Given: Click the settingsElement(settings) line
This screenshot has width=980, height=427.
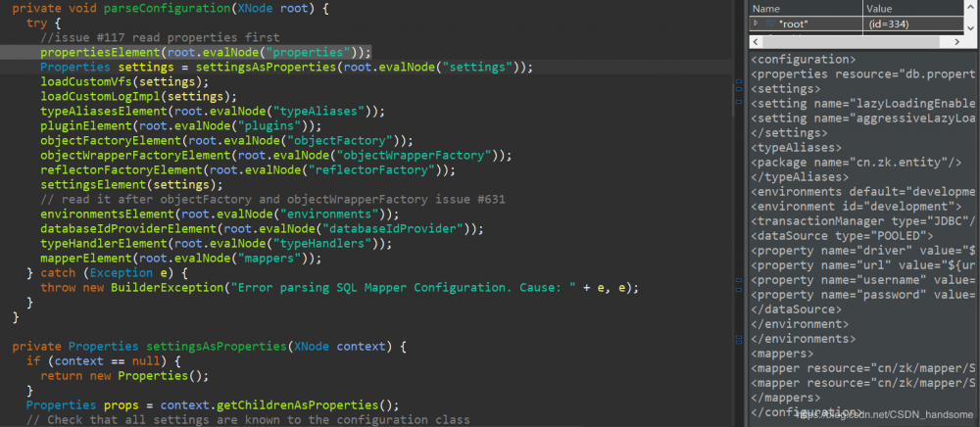Looking at the screenshot, I should (x=131, y=185).
